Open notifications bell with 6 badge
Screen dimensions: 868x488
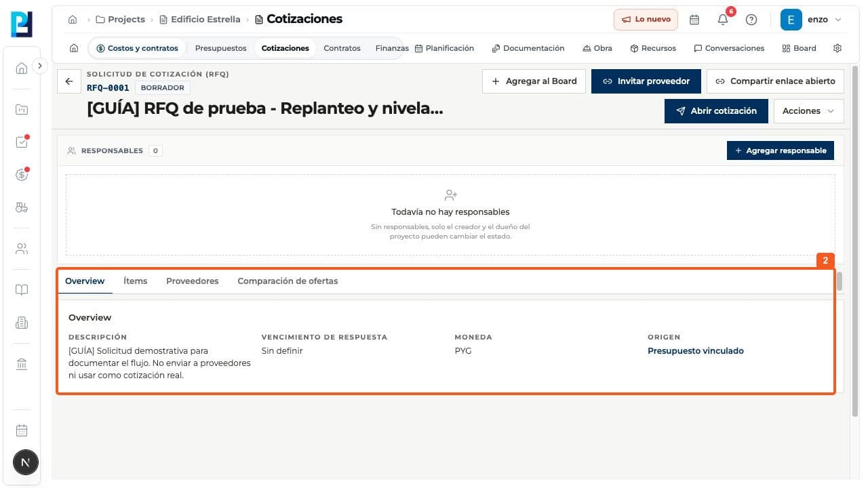(723, 20)
